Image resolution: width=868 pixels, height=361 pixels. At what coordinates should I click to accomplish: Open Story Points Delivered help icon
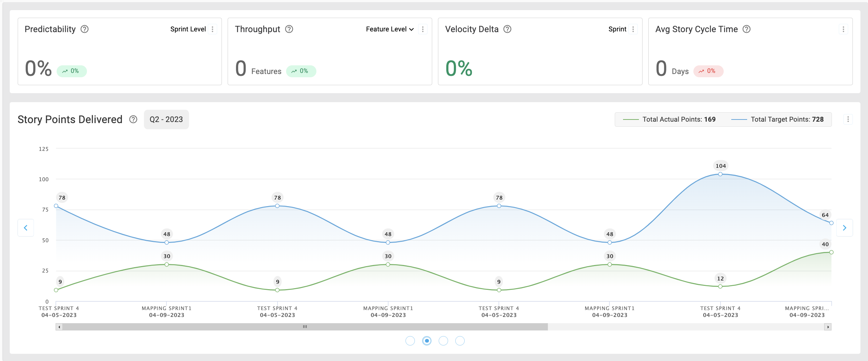[x=133, y=119]
